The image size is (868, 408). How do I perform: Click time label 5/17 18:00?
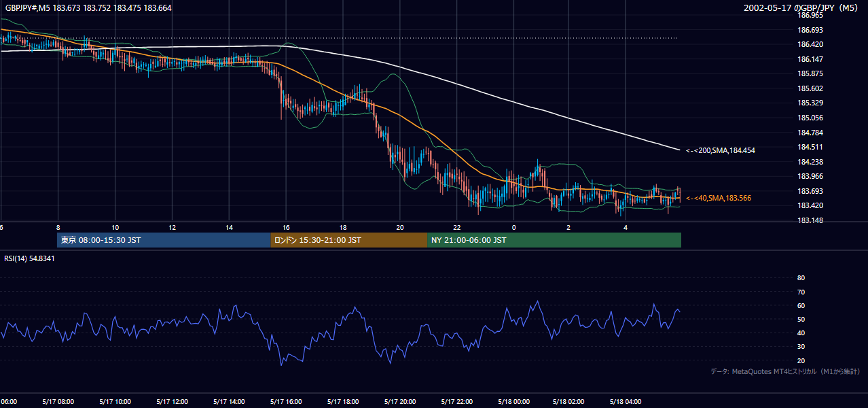342,401
